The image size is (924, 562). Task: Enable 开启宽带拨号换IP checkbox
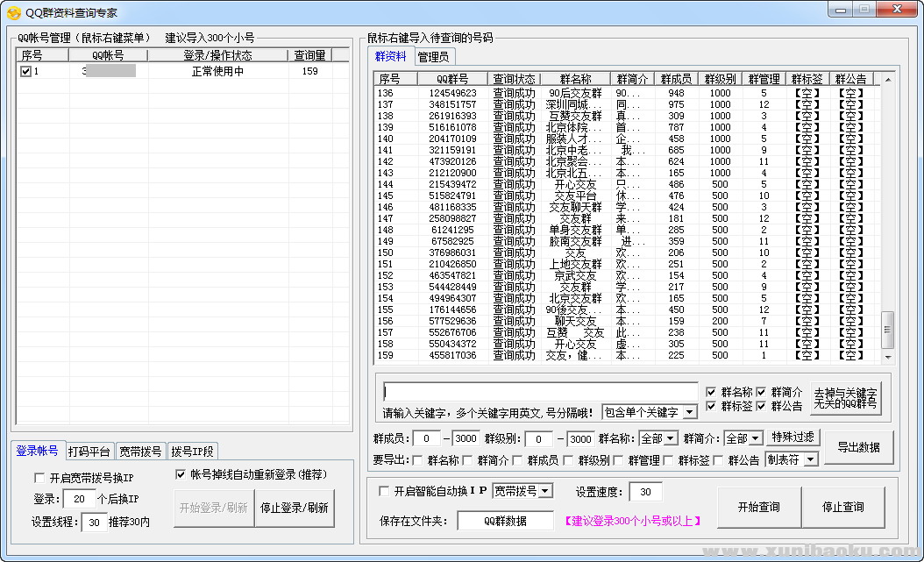pyautogui.click(x=39, y=479)
